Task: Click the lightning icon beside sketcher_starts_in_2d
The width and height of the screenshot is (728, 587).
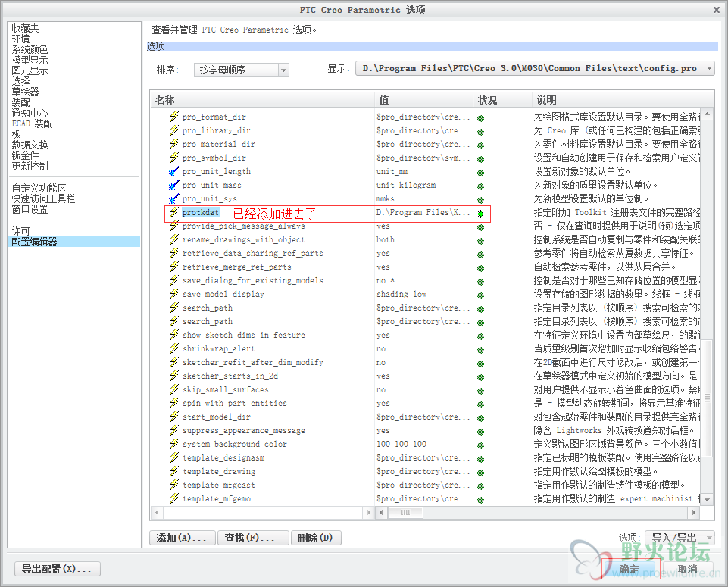Action: tap(174, 376)
